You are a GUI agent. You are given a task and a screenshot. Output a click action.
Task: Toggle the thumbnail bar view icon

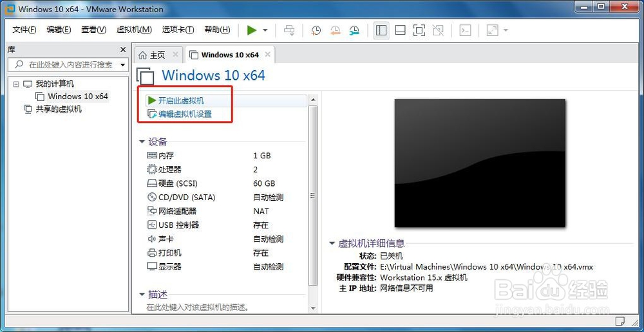click(x=400, y=30)
